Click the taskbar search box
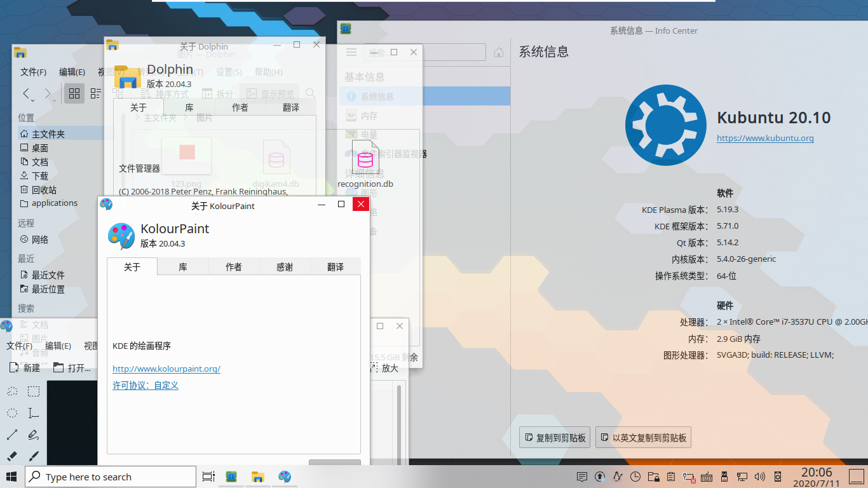 click(x=111, y=477)
